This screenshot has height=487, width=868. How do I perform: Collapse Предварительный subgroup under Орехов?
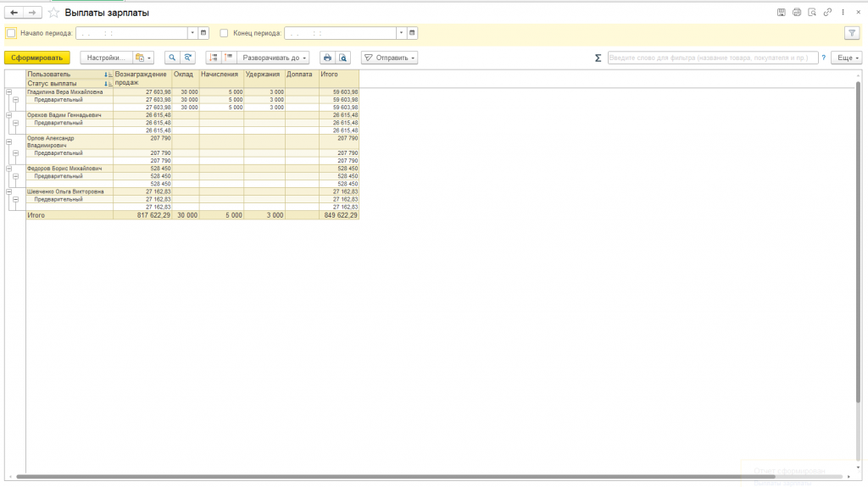15,123
